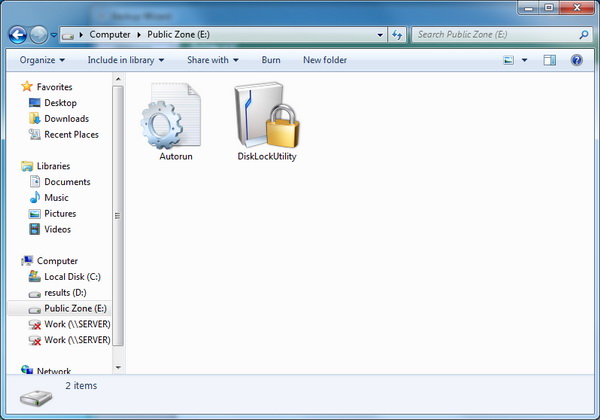Refresh the Public Zone (E:) folder
The height and width of the screenshot is (420, 600).
[397, 35]
